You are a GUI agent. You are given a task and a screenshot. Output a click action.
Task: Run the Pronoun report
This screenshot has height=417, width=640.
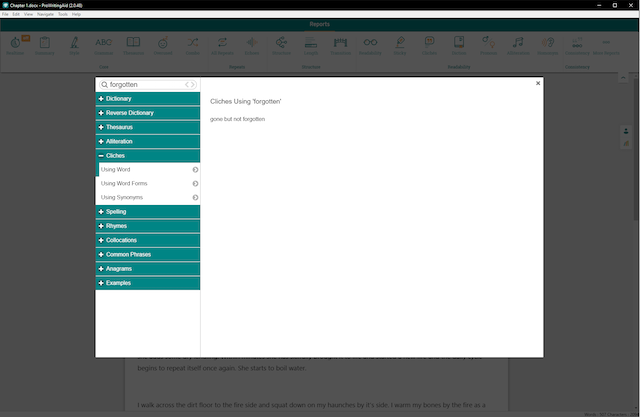tap(488, 45)
